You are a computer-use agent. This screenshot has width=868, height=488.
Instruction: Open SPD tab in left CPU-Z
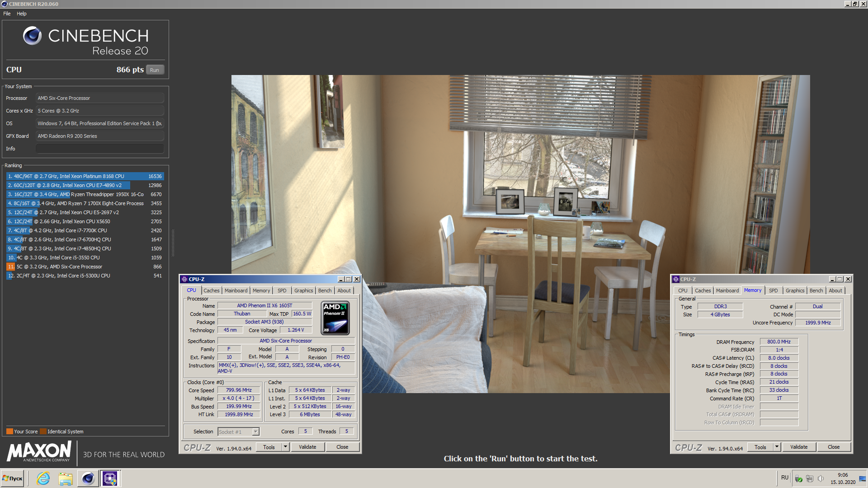click(282, 291)
